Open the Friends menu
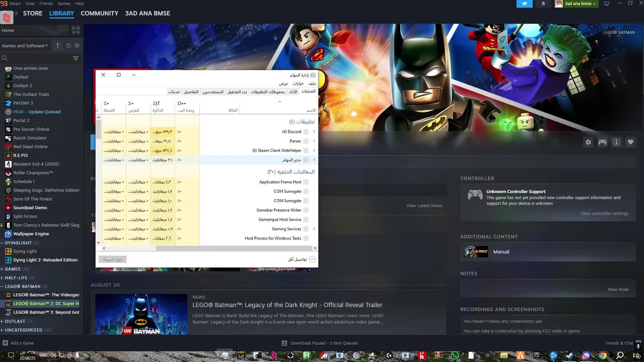Viewport: 644px width, 362px height. tap(46, 4)
